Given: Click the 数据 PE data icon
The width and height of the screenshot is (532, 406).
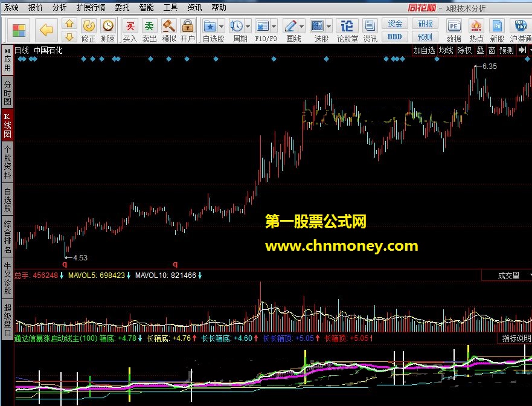Looking at the screenshot, I should tap(453, 31).
